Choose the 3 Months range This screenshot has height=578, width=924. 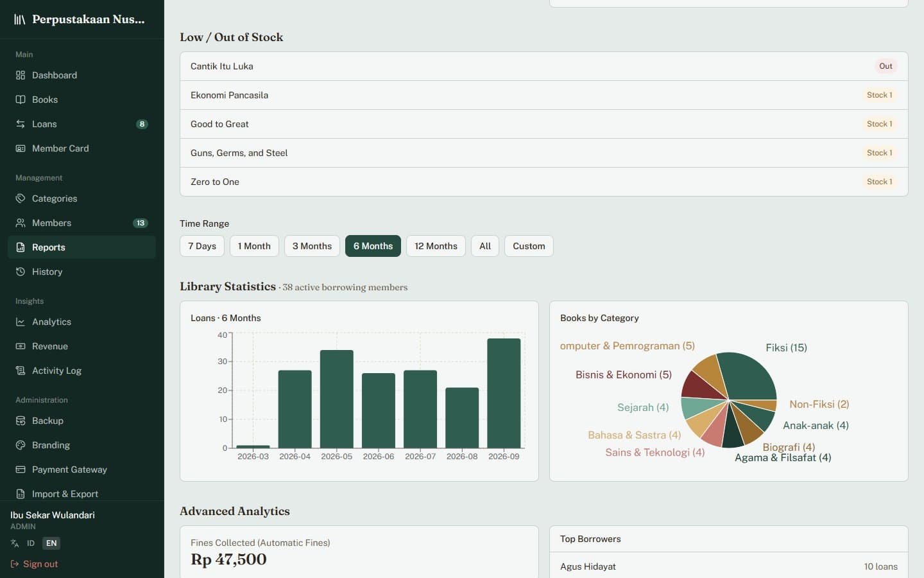[312, 246]
